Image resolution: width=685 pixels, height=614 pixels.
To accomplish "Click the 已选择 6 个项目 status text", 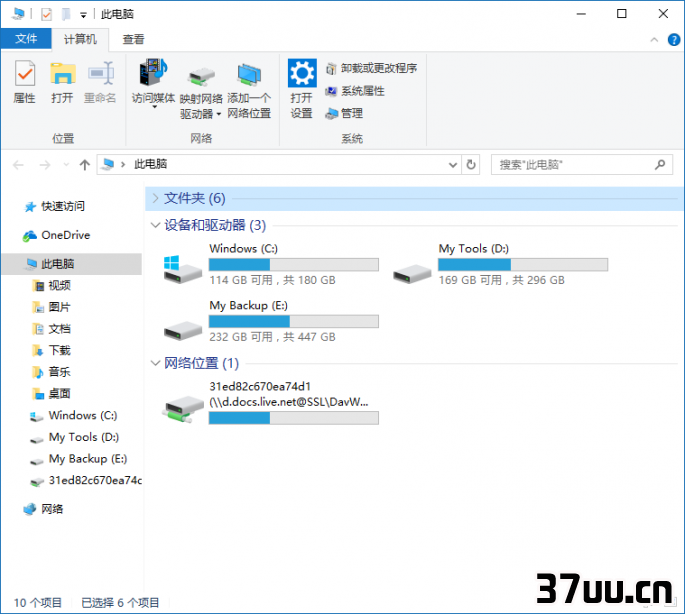I will pyautogui.click(x=120, y=603).
